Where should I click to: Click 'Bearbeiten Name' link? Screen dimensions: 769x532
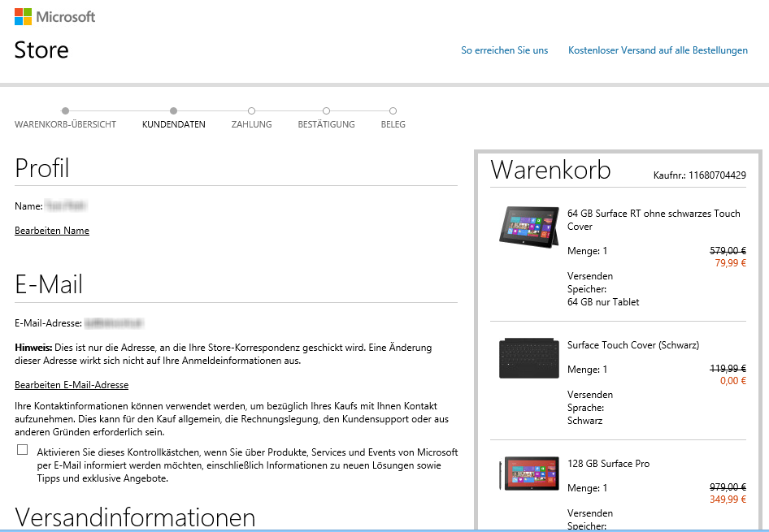[x=52, y=231]
